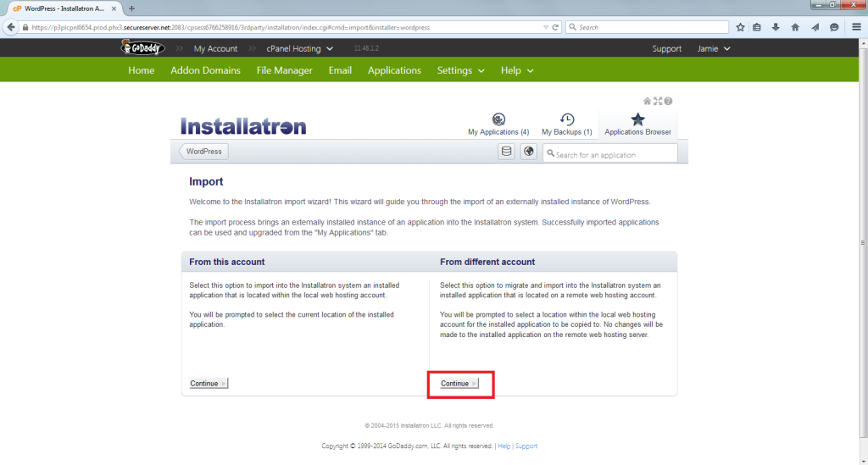Open a new tab with the plus button
The width and height of the screenshot is (868, 465).
pos(131,8)
